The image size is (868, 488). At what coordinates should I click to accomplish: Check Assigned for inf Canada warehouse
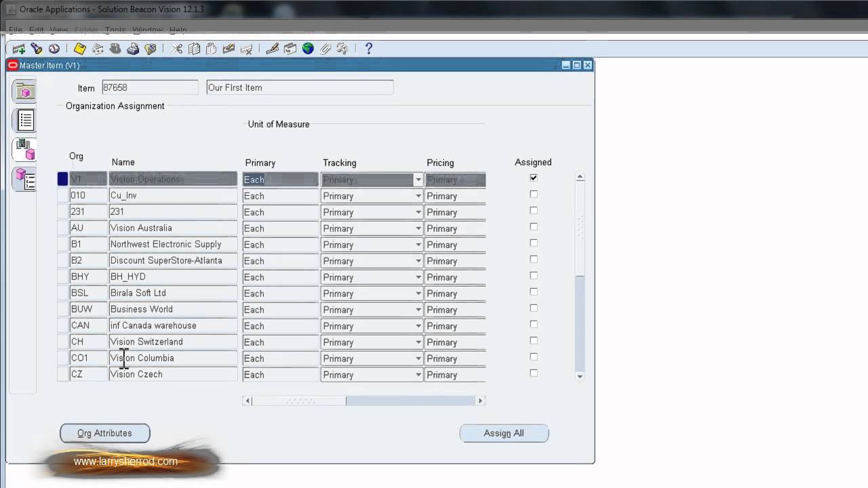534,324
